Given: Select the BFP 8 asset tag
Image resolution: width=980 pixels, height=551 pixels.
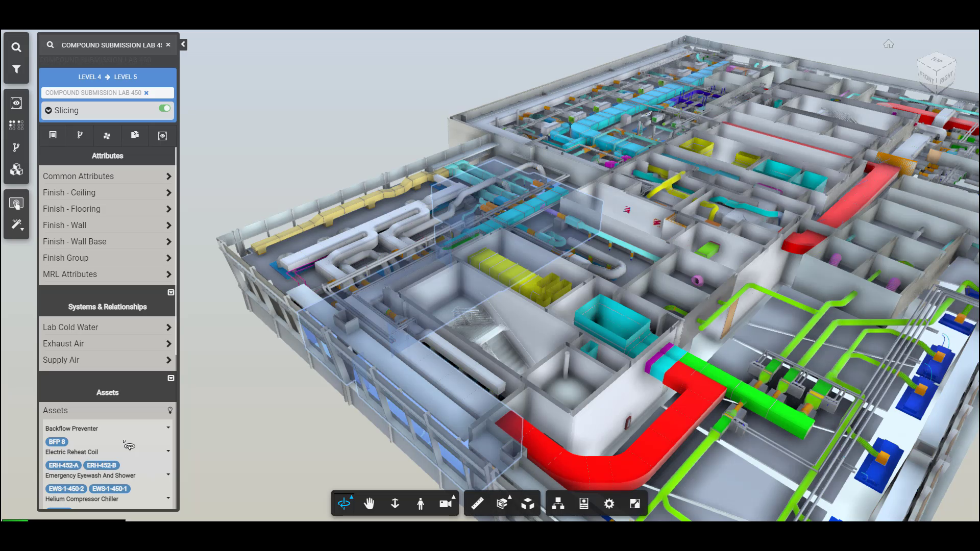Looking at the screenshot, I should coord(57,442).
